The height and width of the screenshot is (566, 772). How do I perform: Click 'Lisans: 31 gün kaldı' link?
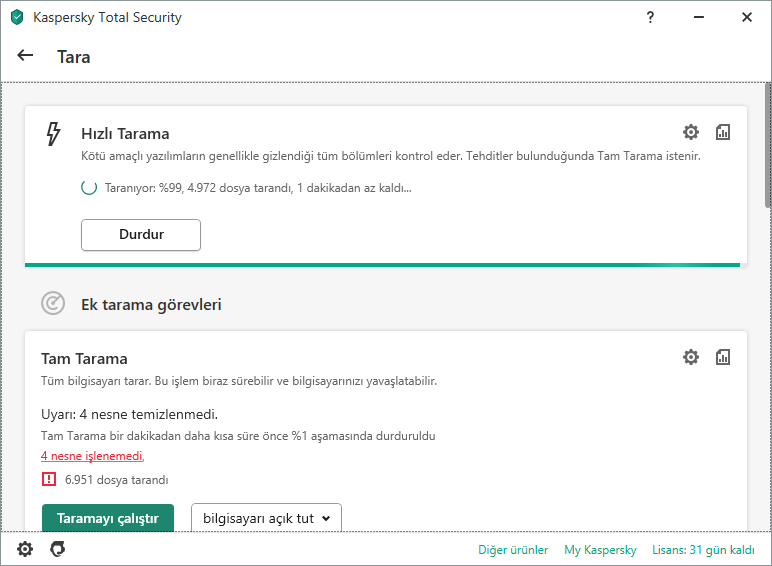[x=703, y=550]
